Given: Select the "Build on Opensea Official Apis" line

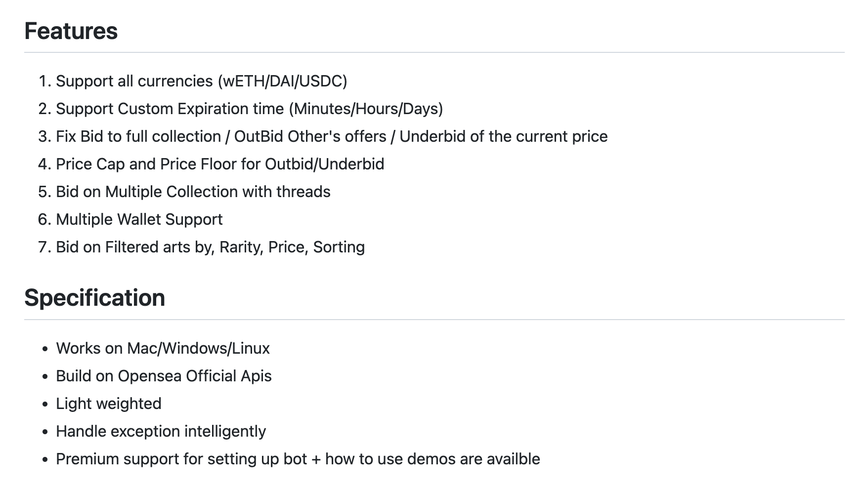Looking at the screenshot, I should coord(164,376).
